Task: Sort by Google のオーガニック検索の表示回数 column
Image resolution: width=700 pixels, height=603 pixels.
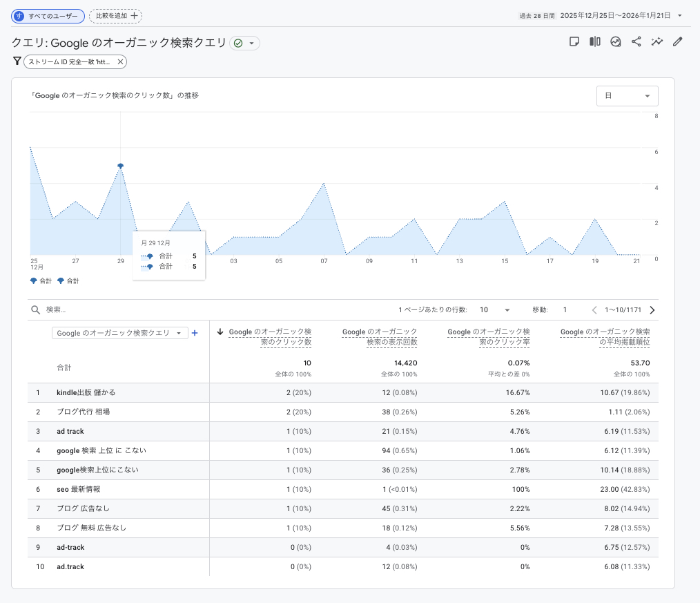Action: 380,337
